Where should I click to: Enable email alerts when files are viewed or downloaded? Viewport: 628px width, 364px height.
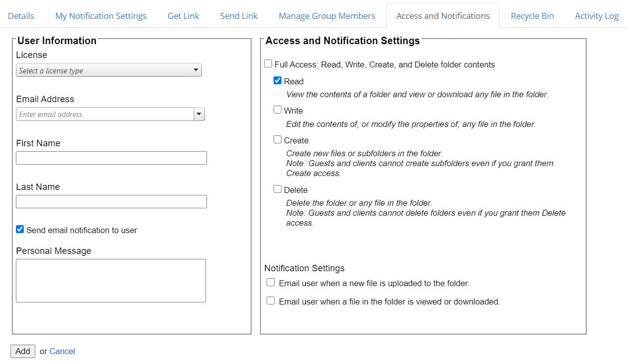[271, 300]
